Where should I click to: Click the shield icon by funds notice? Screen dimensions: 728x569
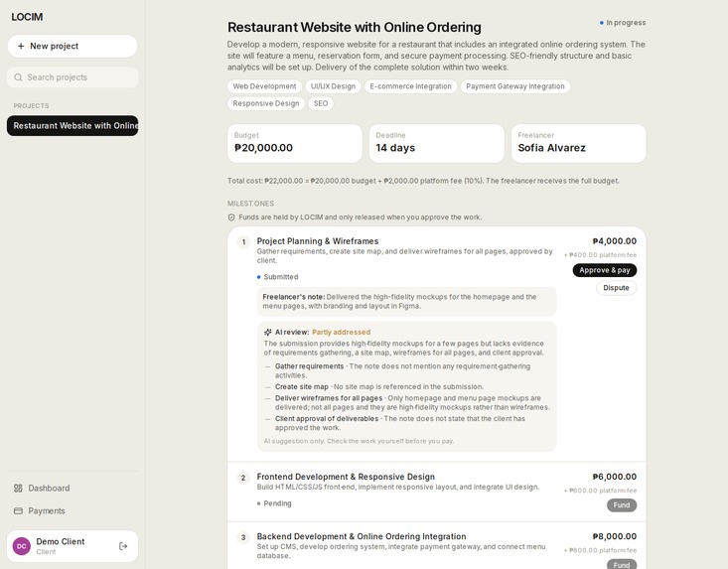(231, 217)
